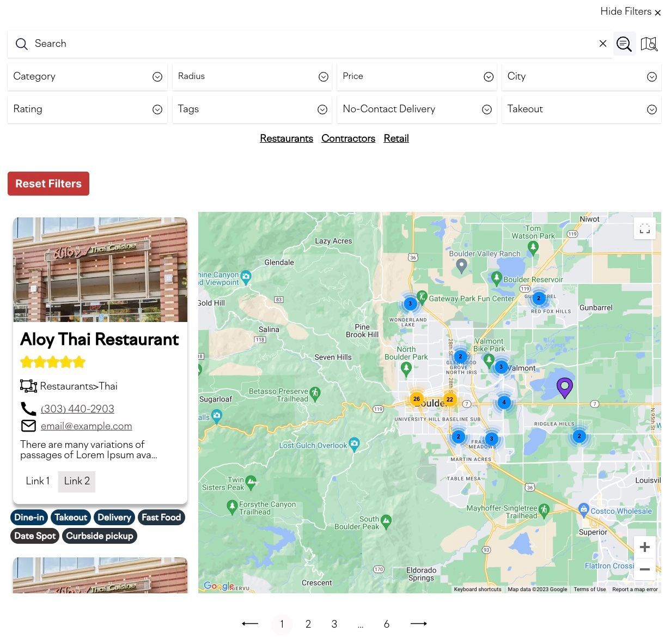Click Hide Filters close icon

pos(658,13)
